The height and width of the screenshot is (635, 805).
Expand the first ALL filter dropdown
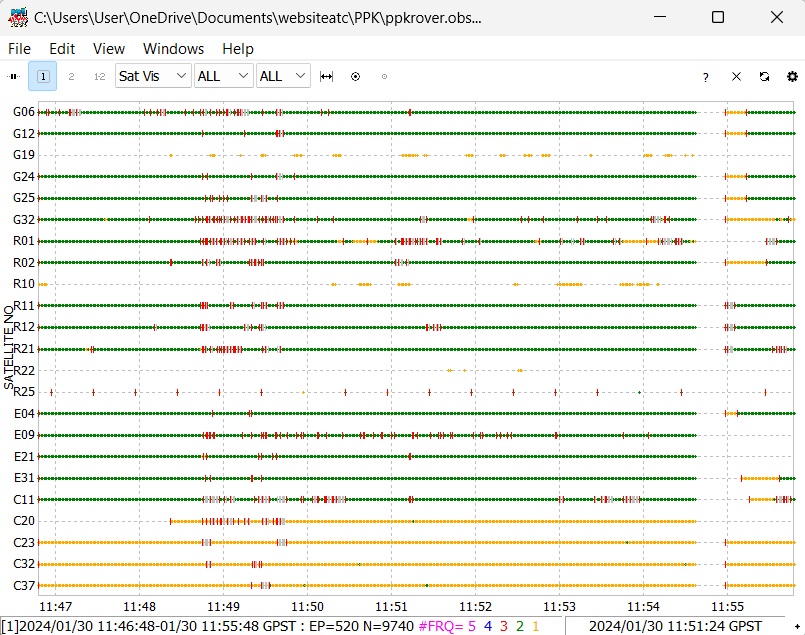pos(223,76)
